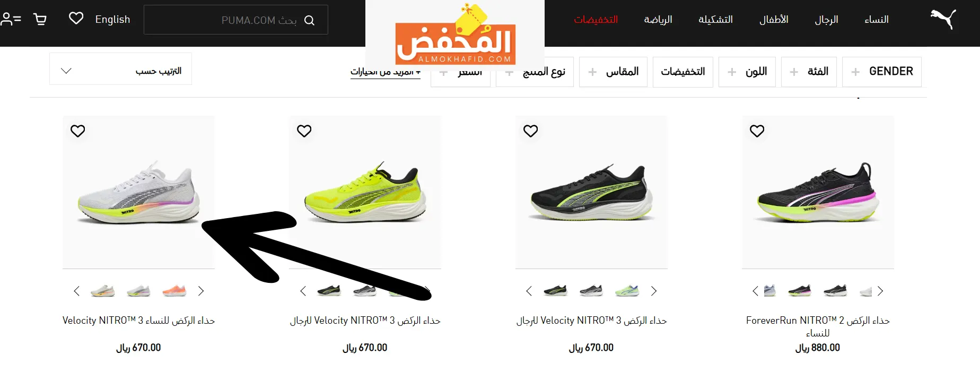Favorite the ForeverRun NITRO 2 shoe
The image size is (980, 380).
click(757, 131)
